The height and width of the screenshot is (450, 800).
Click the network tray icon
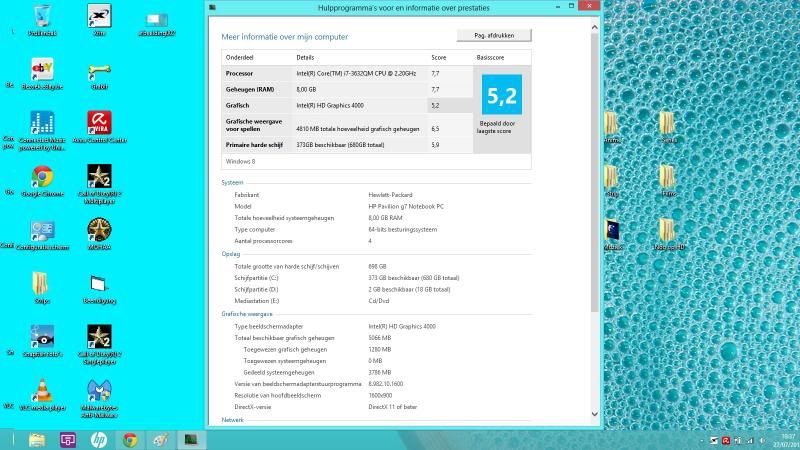click(x=750, y=440)
